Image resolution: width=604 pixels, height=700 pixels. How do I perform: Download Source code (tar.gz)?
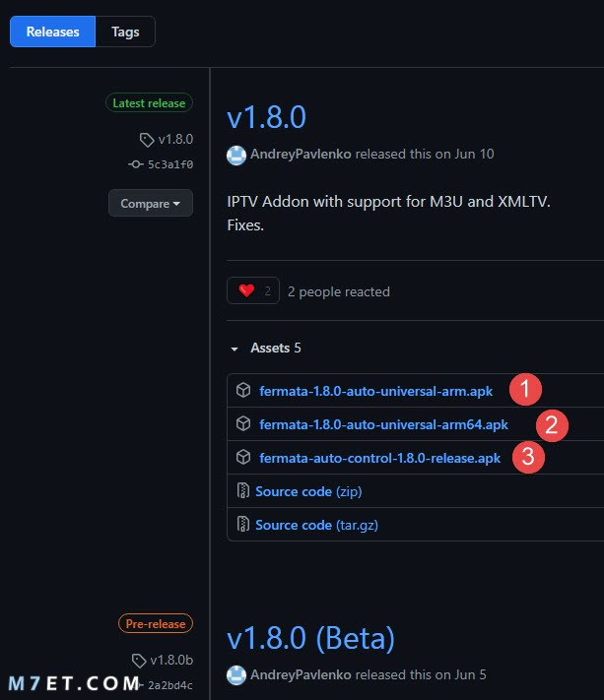coord(316,525)
